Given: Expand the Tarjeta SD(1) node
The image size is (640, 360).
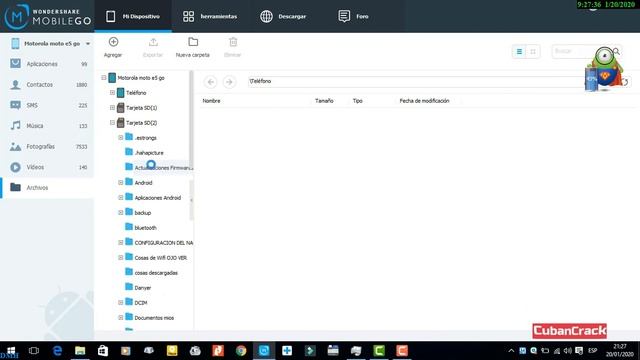Looking at the screenshot, I should [112, 108].
